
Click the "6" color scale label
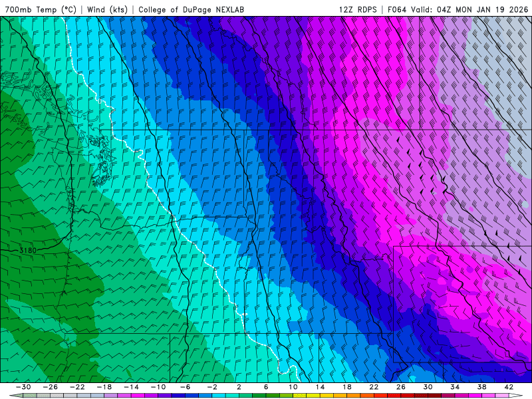point(266,387)
